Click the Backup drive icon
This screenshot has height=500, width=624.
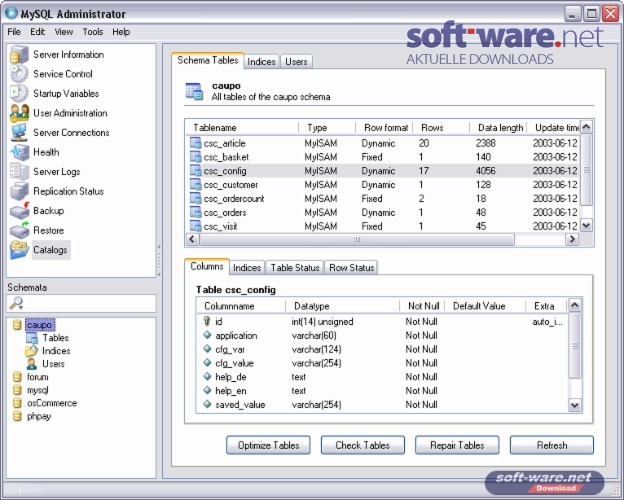19,211
